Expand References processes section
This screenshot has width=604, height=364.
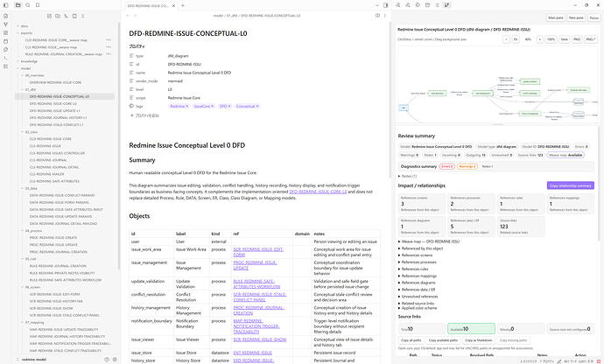pos(418,262)
